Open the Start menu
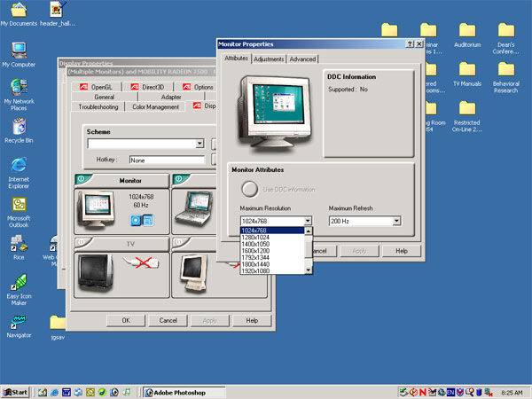The height and width of the screenshot is (399, 532). click(x=16, y=393)
